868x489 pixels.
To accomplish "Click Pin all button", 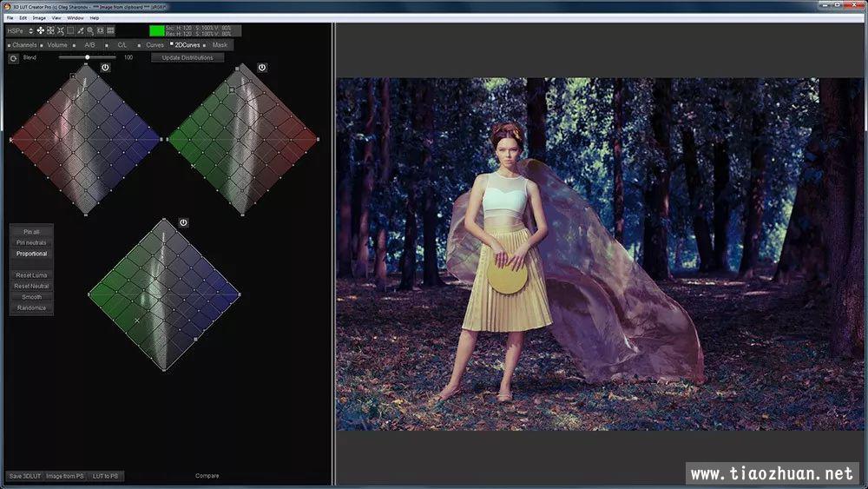I will [31, 232].
